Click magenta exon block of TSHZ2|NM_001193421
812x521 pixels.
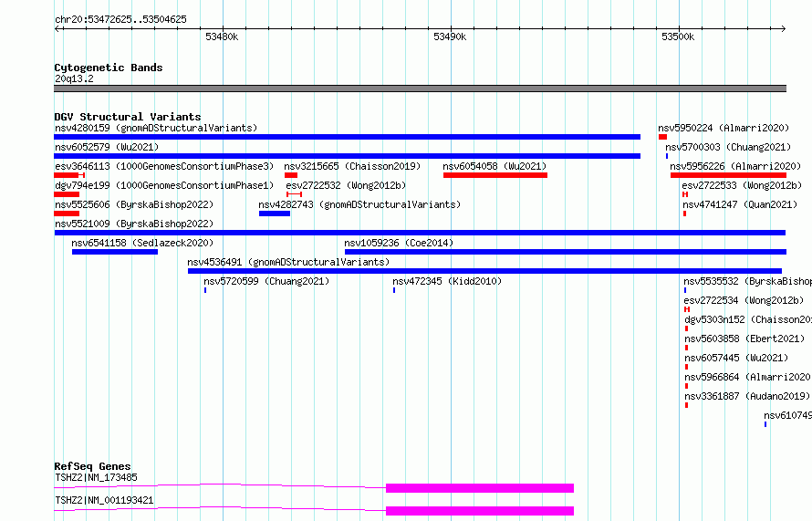pyautogui.click(x=480, y=511)
